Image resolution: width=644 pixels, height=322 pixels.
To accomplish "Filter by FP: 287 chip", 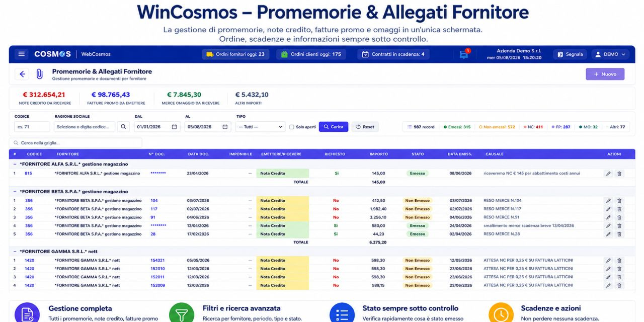I will pos(561,127).
